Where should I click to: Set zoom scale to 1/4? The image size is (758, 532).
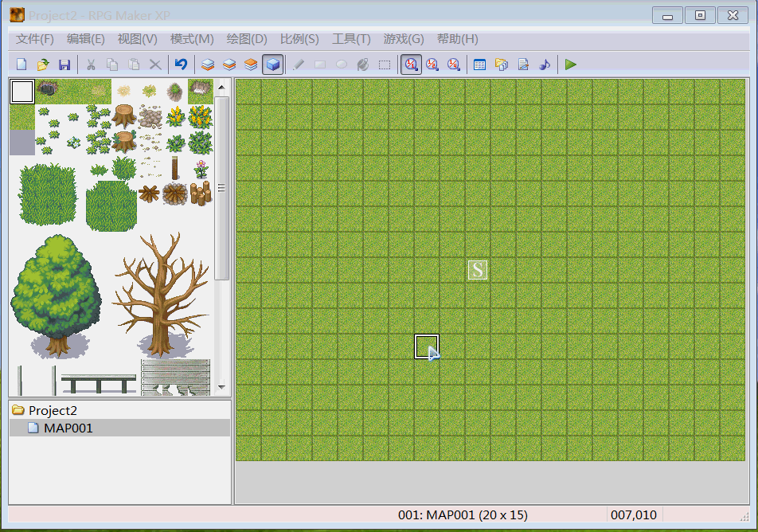(454, 65)
